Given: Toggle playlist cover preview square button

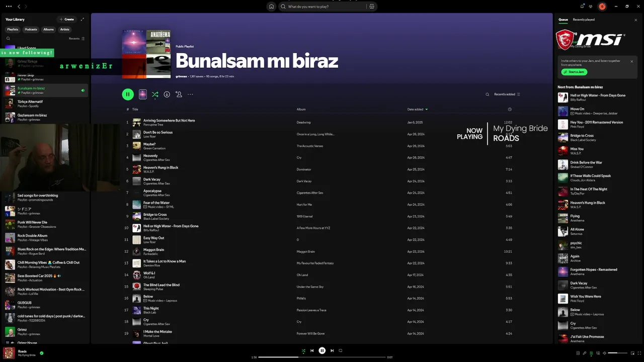Looking at the screenshot, I should coord(143,94).
